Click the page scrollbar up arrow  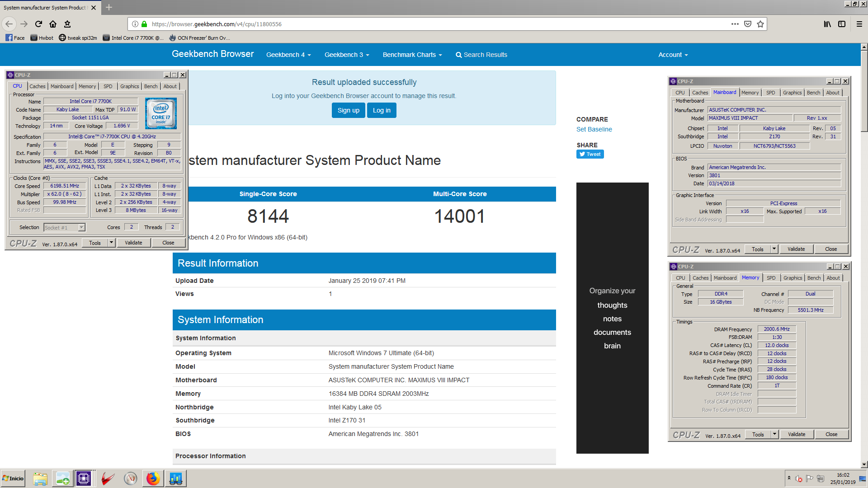pos(864,47)
